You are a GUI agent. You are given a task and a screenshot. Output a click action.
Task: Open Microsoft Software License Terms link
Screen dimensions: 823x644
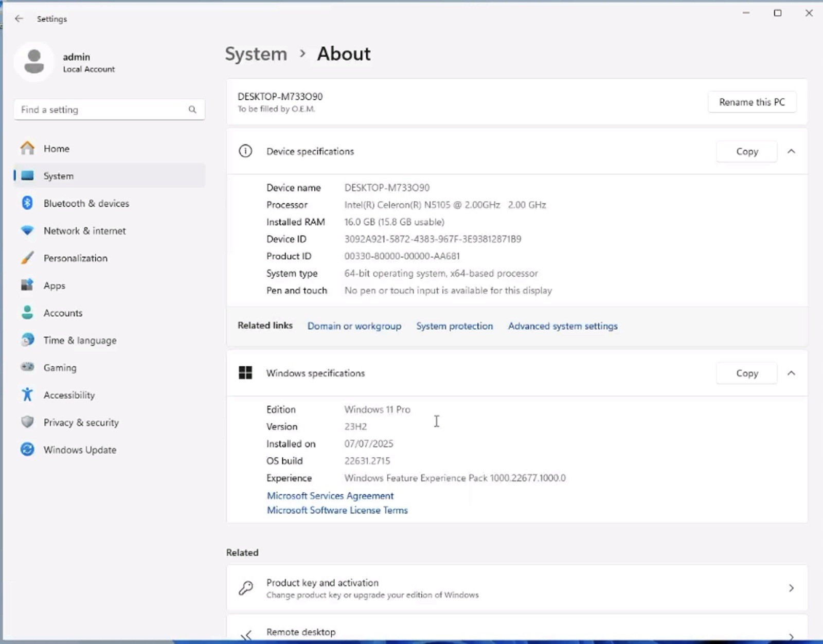click(x=337, y=510)
